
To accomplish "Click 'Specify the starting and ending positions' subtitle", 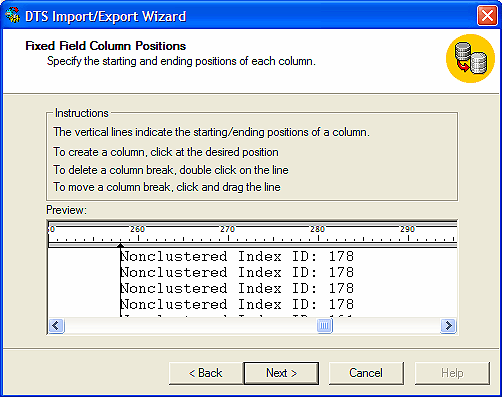I will pyautogui.click(x=181, y=61).
